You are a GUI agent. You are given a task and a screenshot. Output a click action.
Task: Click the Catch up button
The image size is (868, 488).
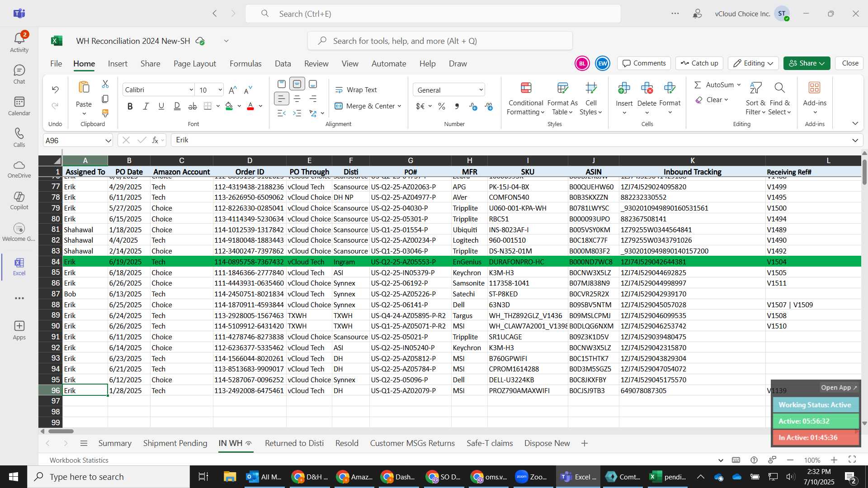(699, 63)
